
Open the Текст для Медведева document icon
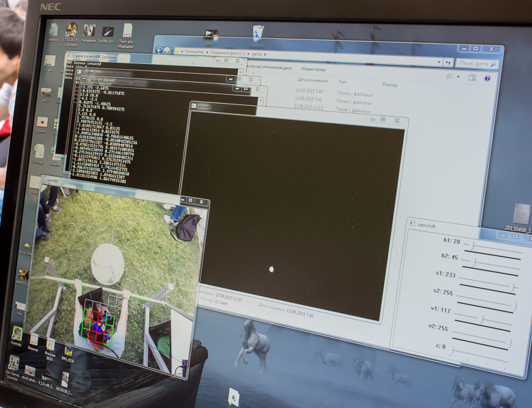126,35
